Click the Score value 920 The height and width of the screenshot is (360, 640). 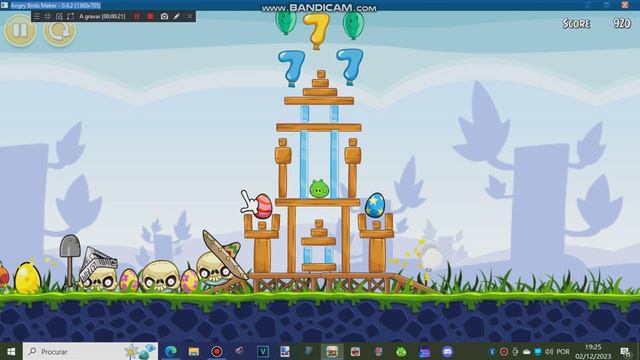coord(622,23)
